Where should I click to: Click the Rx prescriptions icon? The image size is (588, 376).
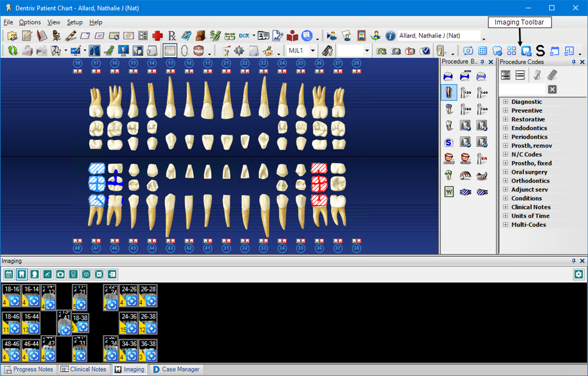pyautogui.click(x=172, y=36)
